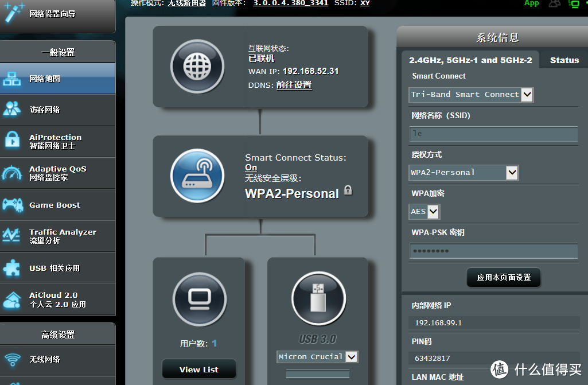Image resolution: width=588 pixels, height=385 pixels.
Task: Expand the Tri-Band Smart Connect dropdown
Action: point(471,95)
